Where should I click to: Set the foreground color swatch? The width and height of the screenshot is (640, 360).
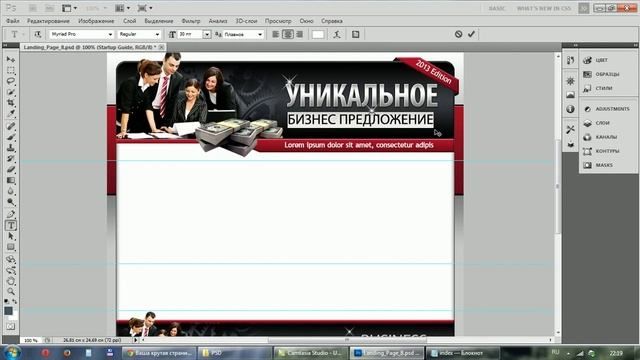tap(8, 311)
